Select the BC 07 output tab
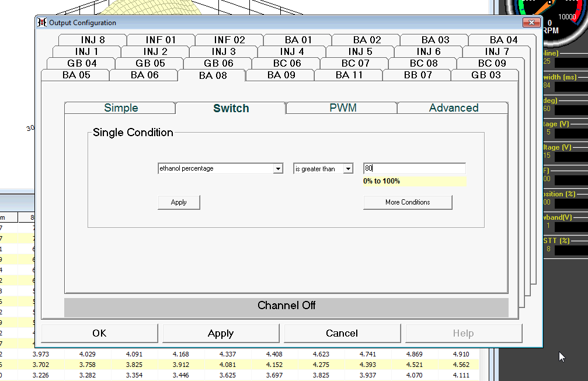 (x=355, y=63)
